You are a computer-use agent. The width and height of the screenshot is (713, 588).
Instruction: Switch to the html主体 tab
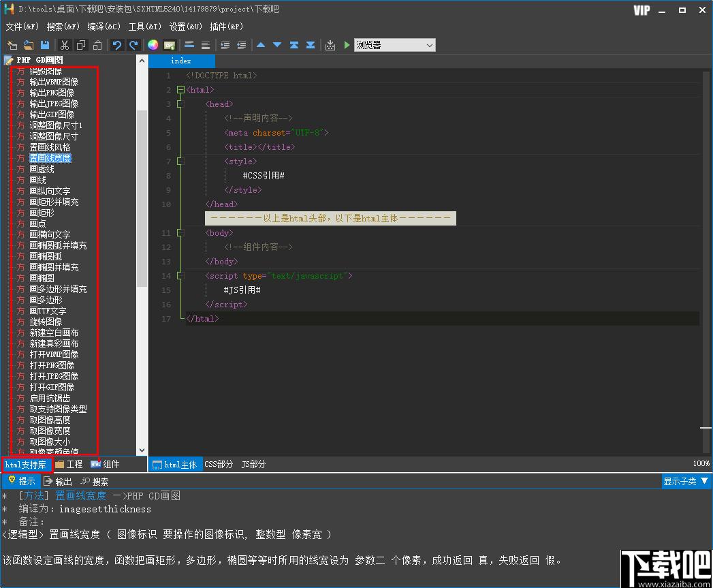pos(175,464)
